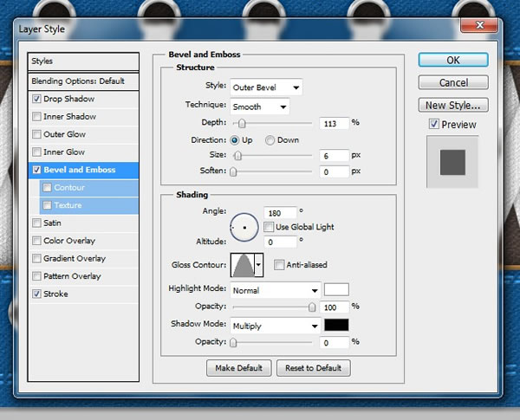This screenshot has height=420, width=520.
Task: Click the New Style... button
Action: coord(453,105)
